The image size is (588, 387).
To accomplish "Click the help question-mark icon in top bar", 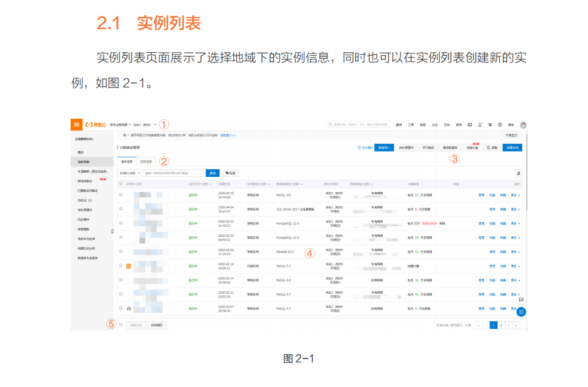I will click(x=499, y=124).
